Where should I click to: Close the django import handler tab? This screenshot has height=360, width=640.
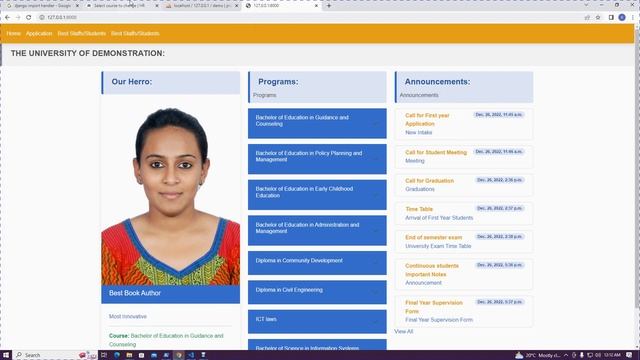77,6
